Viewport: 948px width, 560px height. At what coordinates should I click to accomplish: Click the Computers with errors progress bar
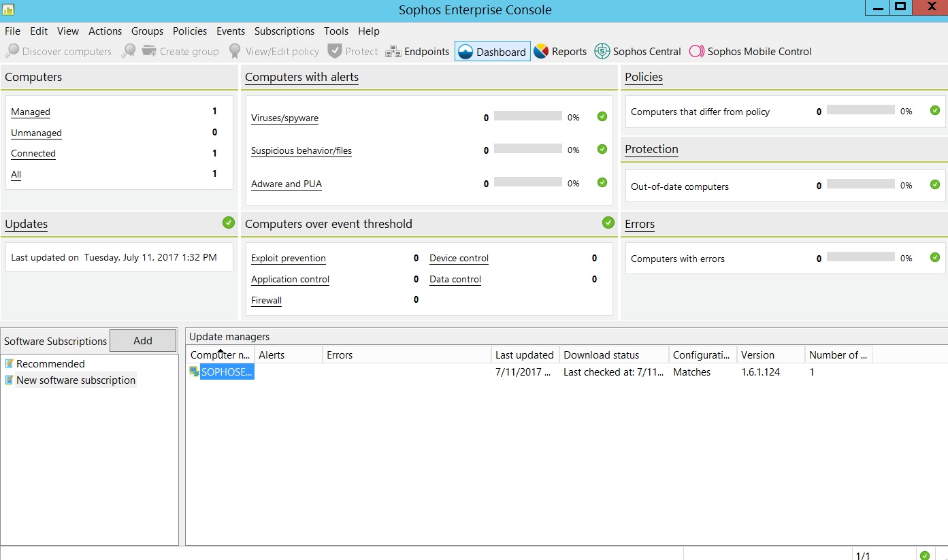(x=860, y=257)
